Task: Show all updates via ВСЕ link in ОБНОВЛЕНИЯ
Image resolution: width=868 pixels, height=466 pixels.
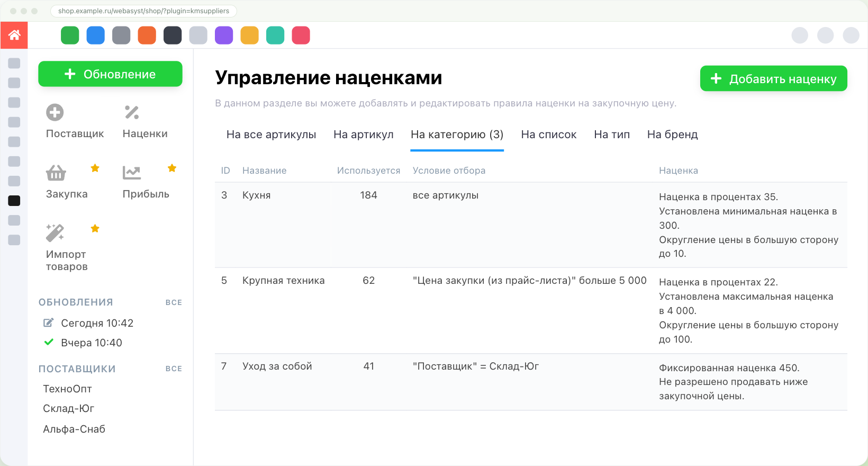Action: pyautogui.click(x=174, y=302)
